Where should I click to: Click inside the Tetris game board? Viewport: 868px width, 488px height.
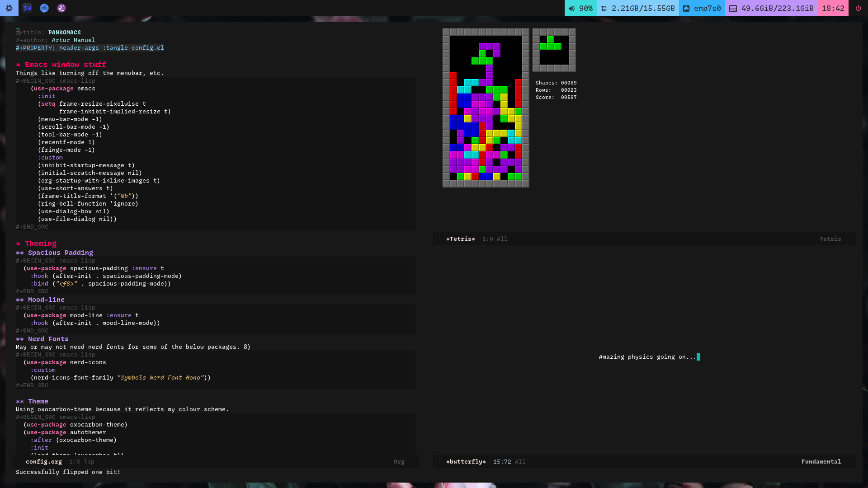click(486, 108)
